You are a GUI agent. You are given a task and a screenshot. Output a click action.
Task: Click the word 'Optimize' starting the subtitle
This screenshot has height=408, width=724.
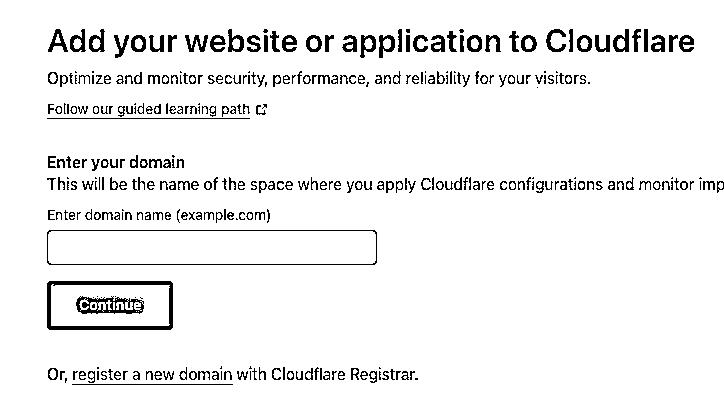pos(79,79)
